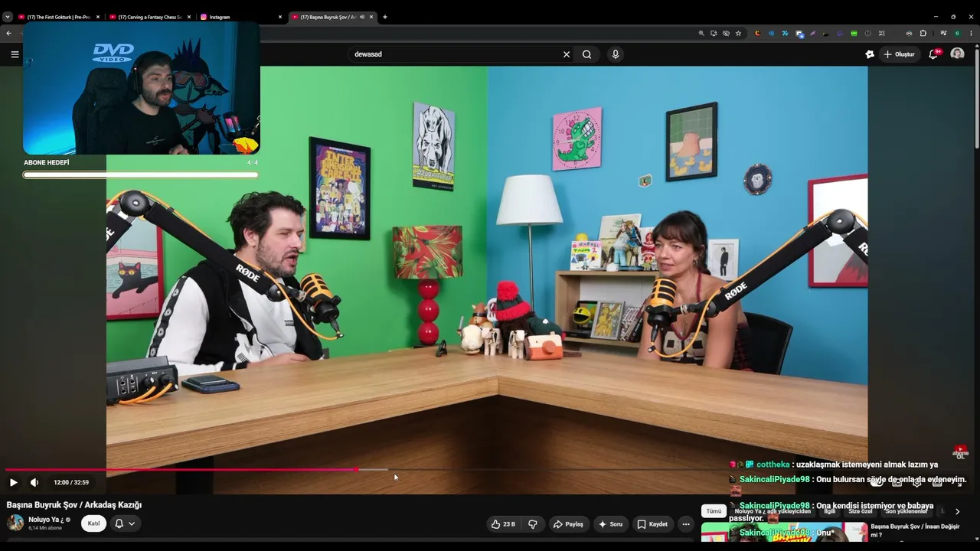Open more actions three-dot menu
The height and width of the screenshot is (551, 980).
click(686, 524)
